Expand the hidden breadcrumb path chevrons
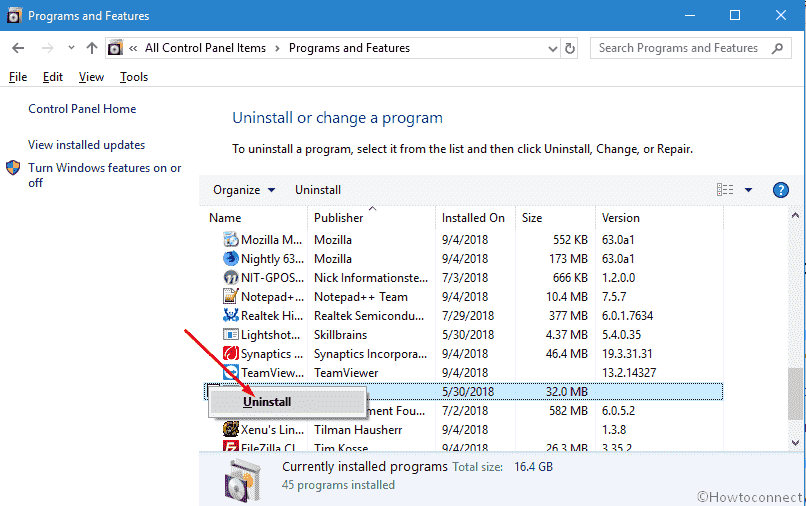Viewport: 806px width, 506px height. tap(133, 48)
